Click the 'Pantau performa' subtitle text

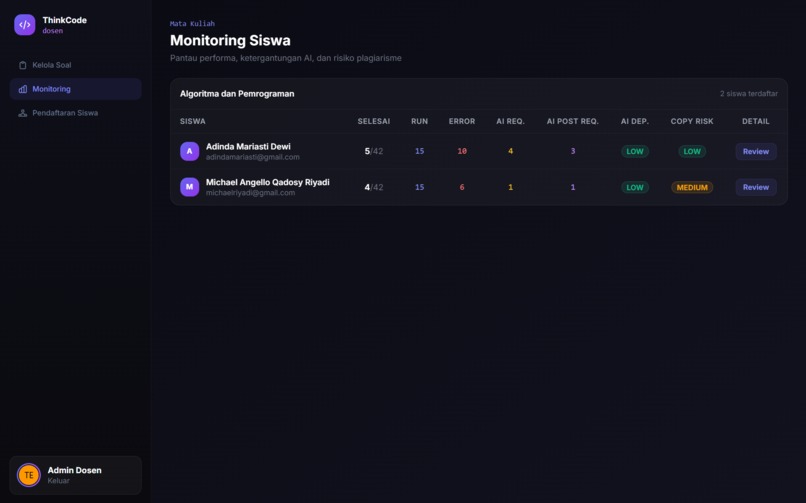point(286,58)
